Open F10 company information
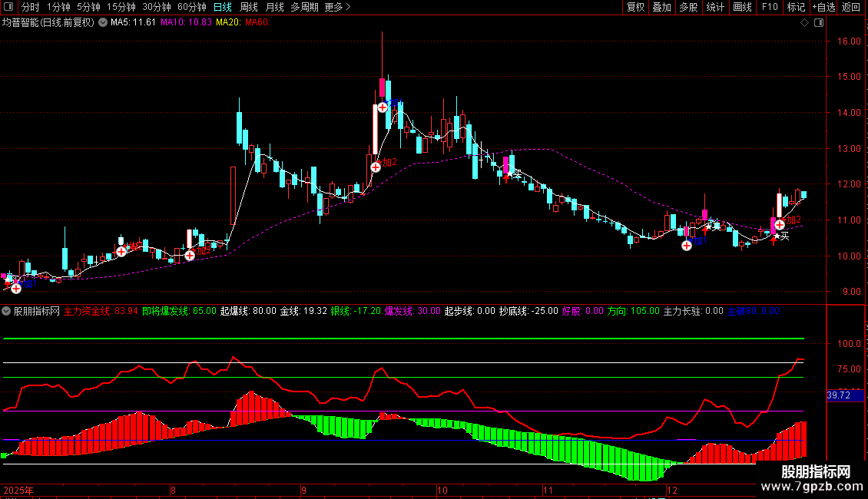 769,8
